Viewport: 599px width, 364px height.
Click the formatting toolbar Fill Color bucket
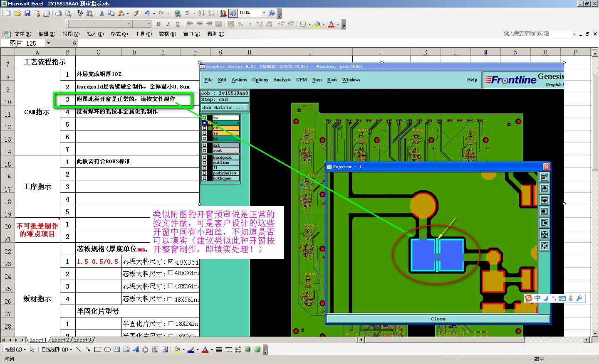[x=317, y=24]
